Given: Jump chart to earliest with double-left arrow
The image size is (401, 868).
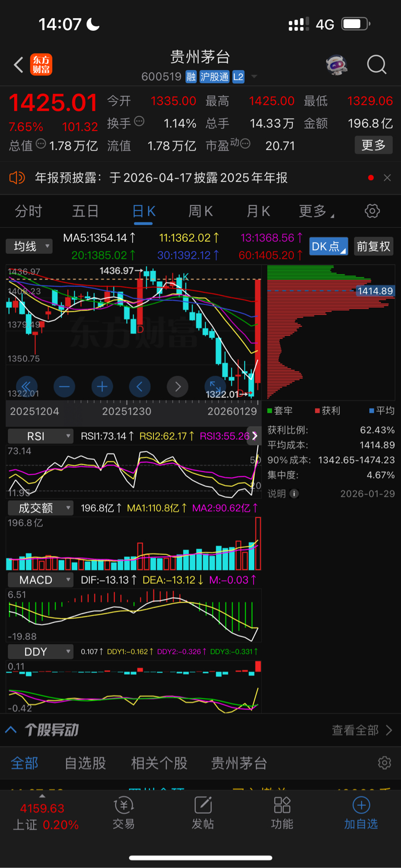Looking at the screenshot, I should [26, 386].
